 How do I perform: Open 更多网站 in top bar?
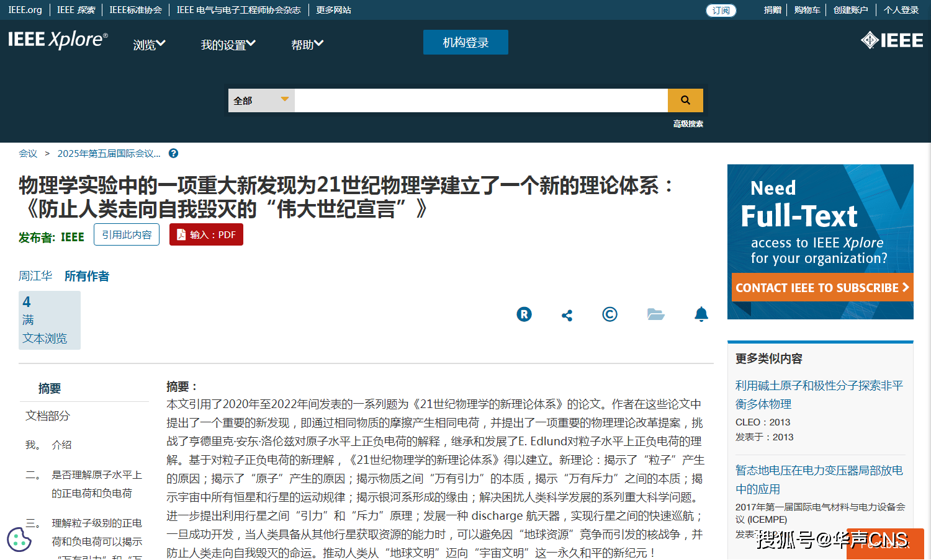coord(333,10)
